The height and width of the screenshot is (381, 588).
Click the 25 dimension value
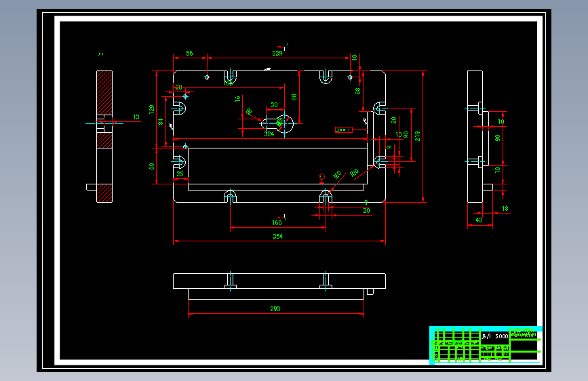pyautogui.click(x=180, y=174)
